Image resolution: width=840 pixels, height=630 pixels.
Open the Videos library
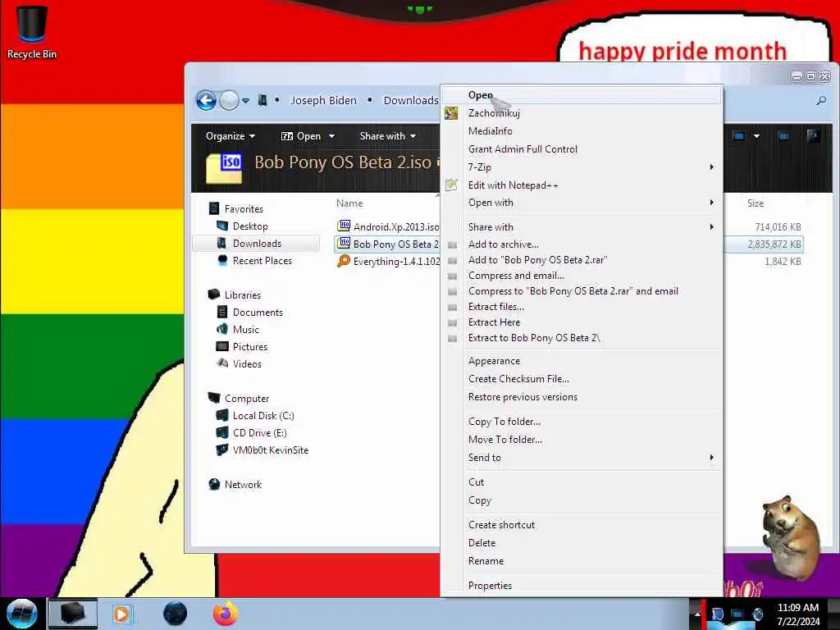(x=247, y=363)
